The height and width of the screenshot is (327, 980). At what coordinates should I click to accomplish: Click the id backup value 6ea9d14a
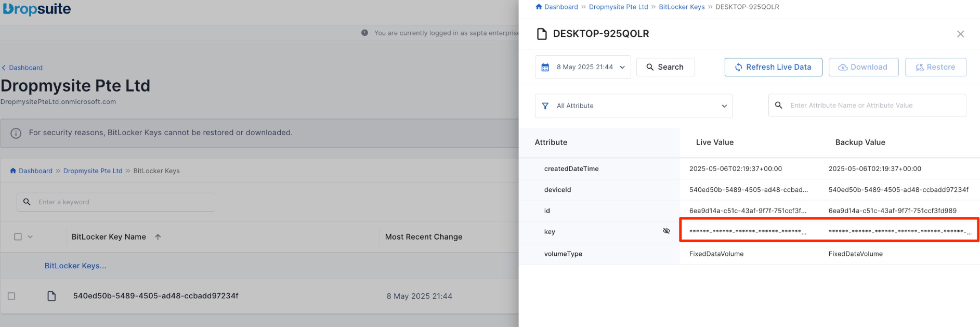point(892,211)
